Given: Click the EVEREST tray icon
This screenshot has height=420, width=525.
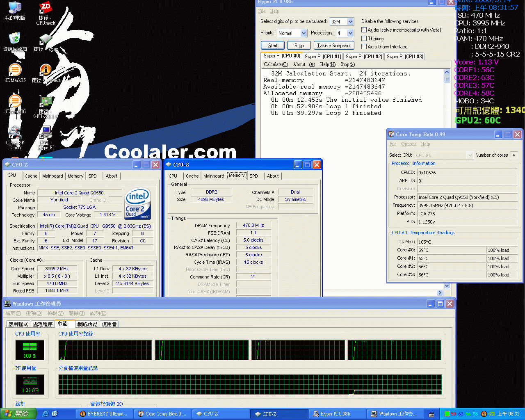Looking at the screenshot, I should (x=484, y=414).
